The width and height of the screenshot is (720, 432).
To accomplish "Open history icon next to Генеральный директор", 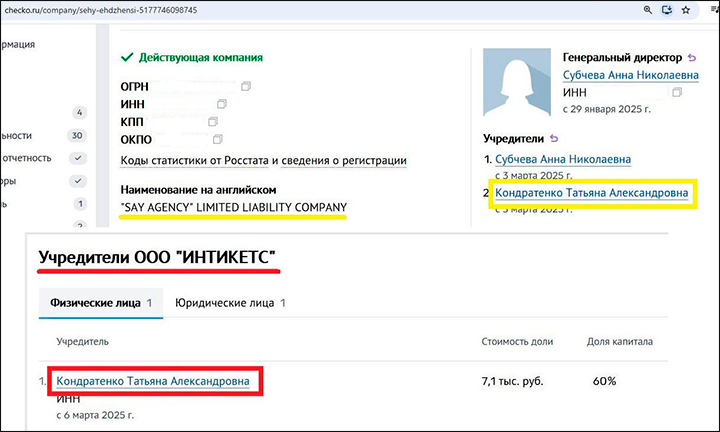I will [x=692, y=58].
